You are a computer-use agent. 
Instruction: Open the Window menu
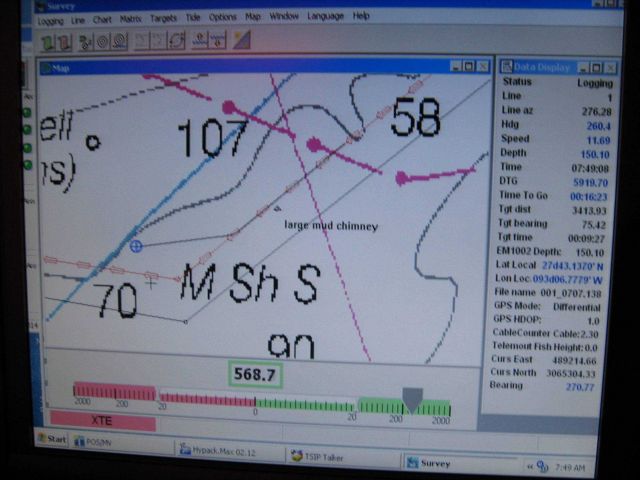click(284, 16)
